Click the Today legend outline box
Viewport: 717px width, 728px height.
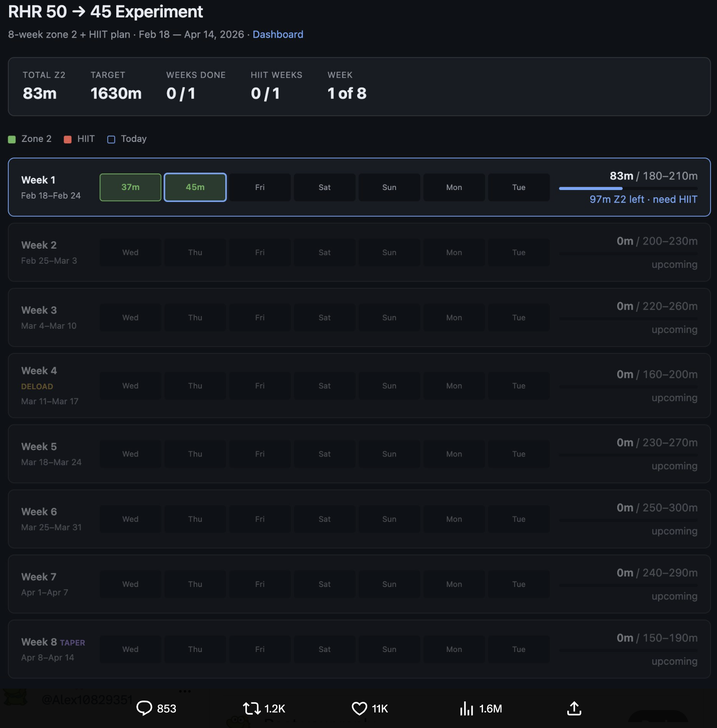click(111, 139)
